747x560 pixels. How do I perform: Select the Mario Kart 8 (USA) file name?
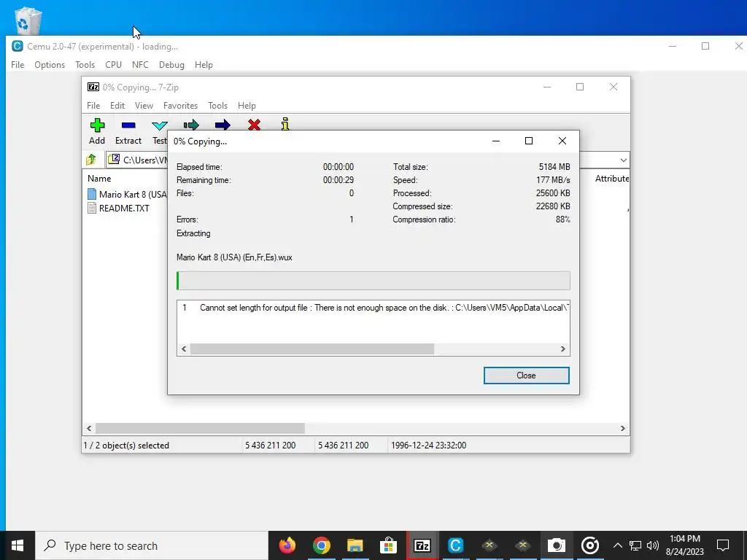click(133, 194)
